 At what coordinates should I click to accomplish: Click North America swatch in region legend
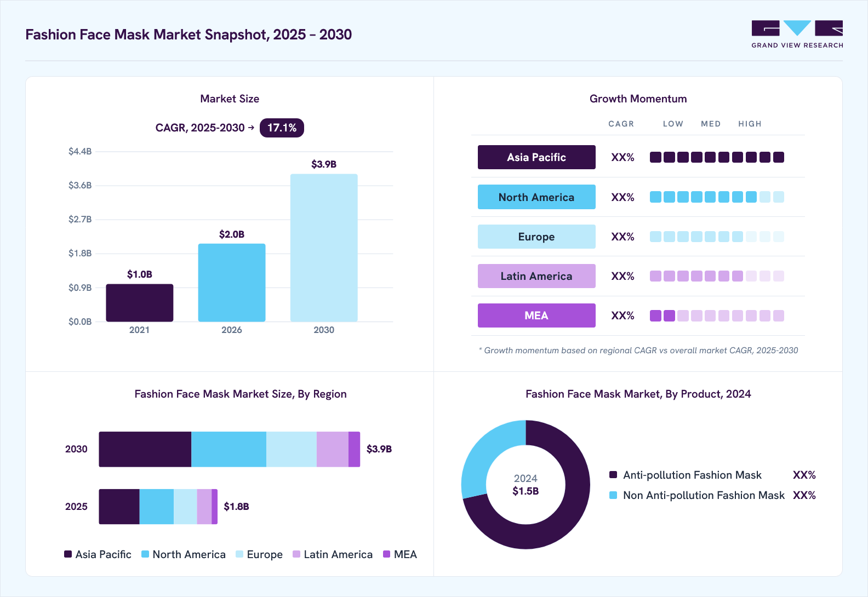145,554
